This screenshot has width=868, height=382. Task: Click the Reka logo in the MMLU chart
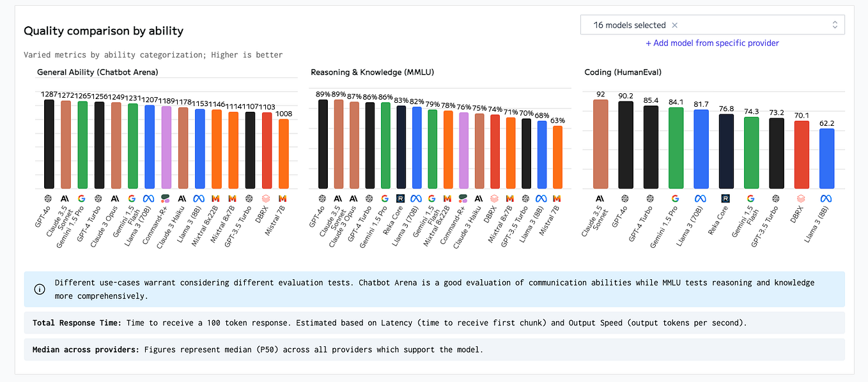[x=401, y=199]
